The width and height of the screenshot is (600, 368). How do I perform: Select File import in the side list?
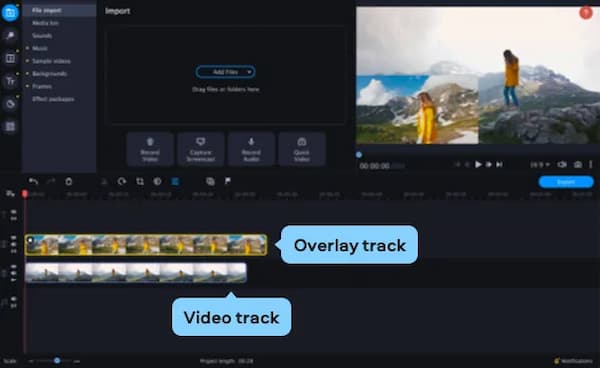pos(59,10)
